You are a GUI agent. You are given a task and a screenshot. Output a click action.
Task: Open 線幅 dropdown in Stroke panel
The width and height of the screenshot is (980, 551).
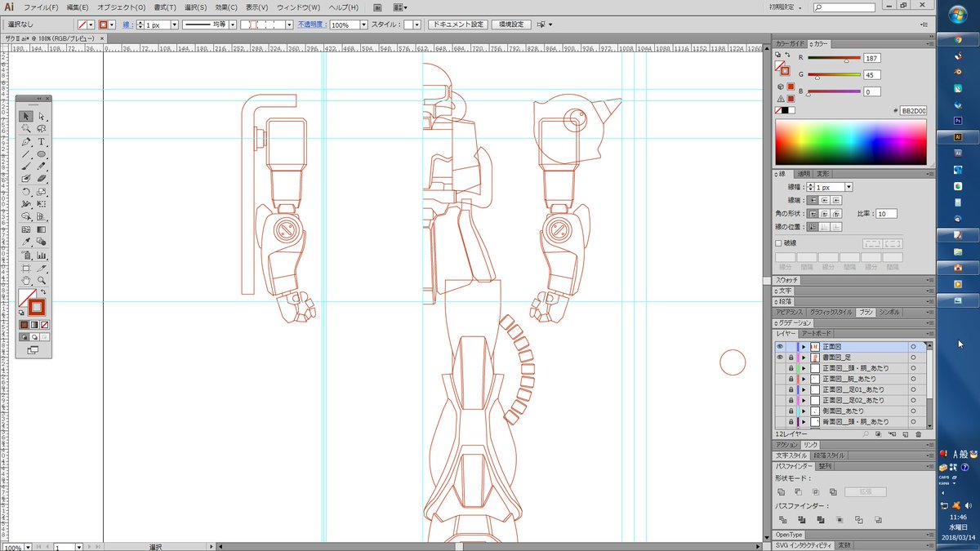pyautogui.click(x=849, y=187)
